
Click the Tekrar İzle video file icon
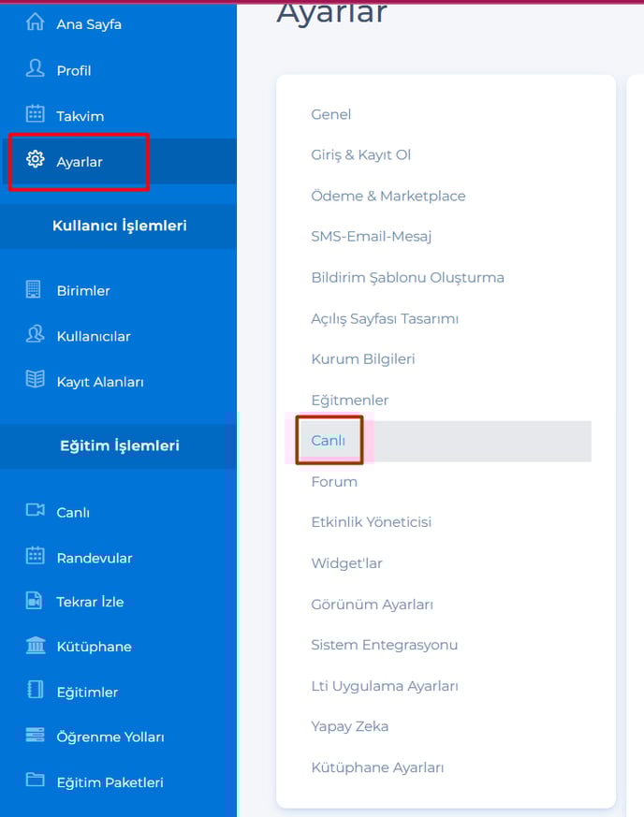click(x=34, y=600)
